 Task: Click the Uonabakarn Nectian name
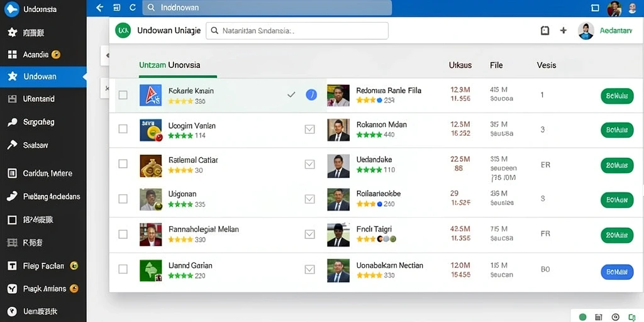click(x=389, y=265)
